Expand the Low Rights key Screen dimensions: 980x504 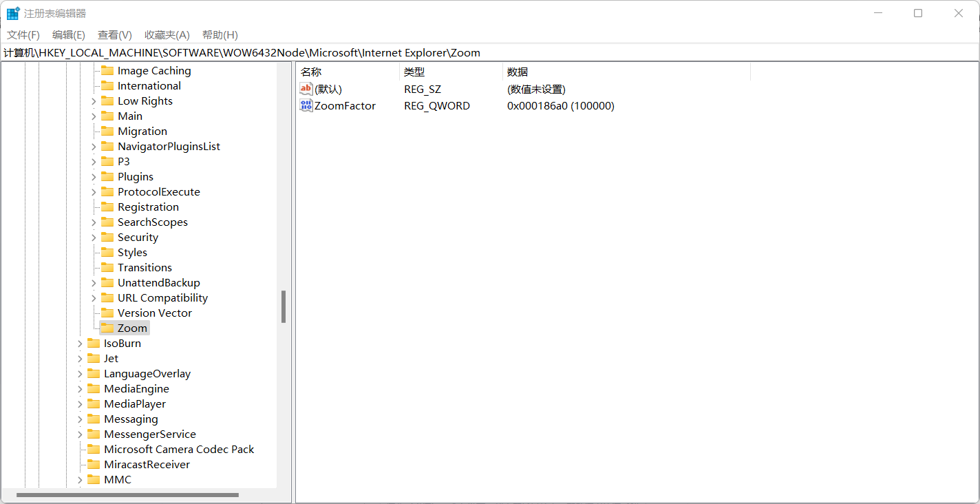click(x=94, y=101)
